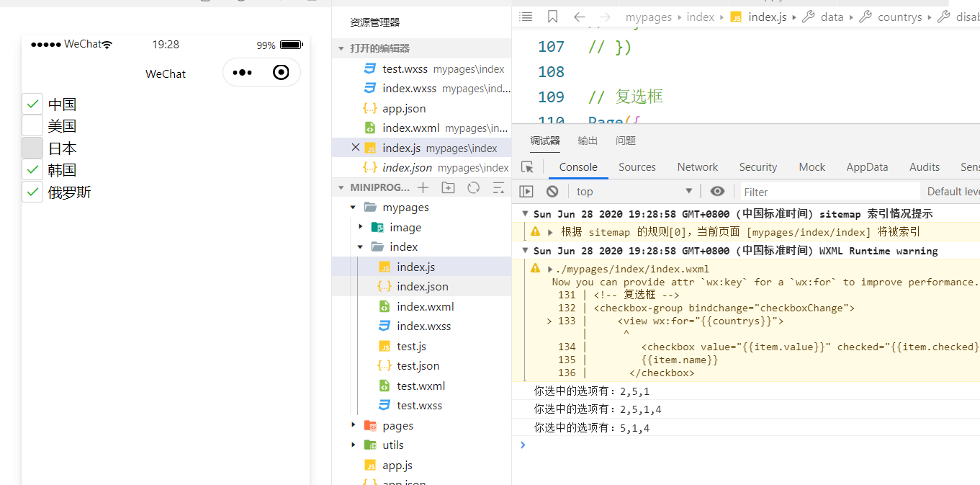Open the Default levels dropdown

(x=953, y=191)
